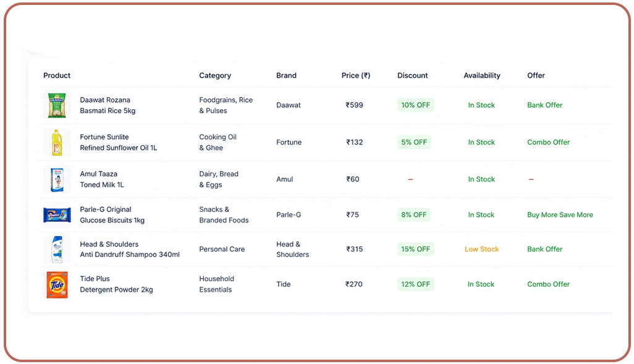Click the Daawat brand cell
Viewport: 634px width, 364px height.
[x=289, y=105]
